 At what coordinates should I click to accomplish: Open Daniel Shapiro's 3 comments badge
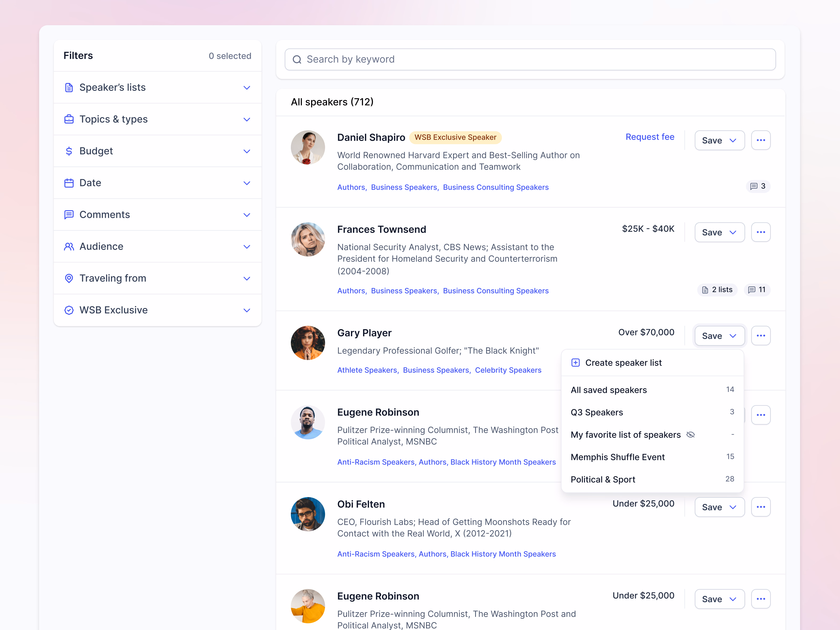tap(758, 186)
